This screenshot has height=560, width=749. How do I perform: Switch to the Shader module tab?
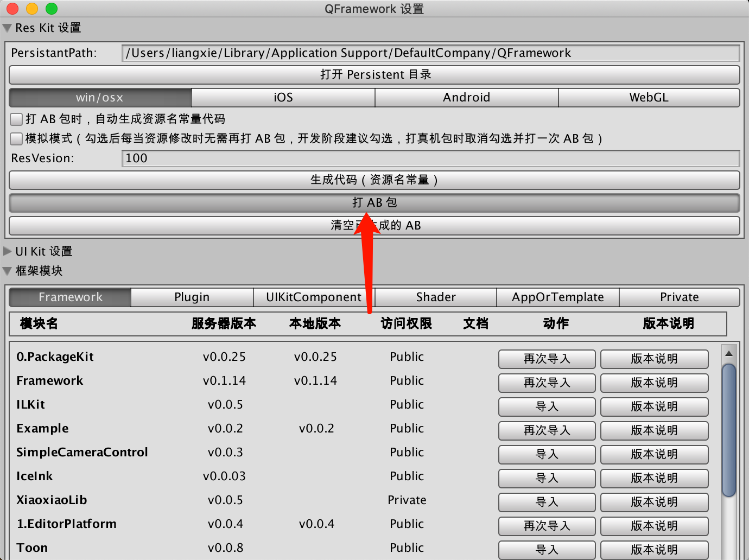(x=435, y=297)
